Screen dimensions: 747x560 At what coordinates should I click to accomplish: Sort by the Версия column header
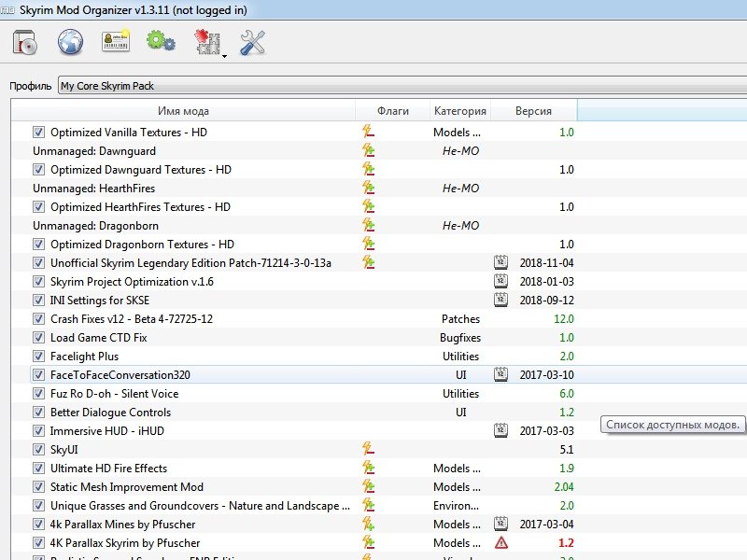pyautogui.click(x=533, y=111)
